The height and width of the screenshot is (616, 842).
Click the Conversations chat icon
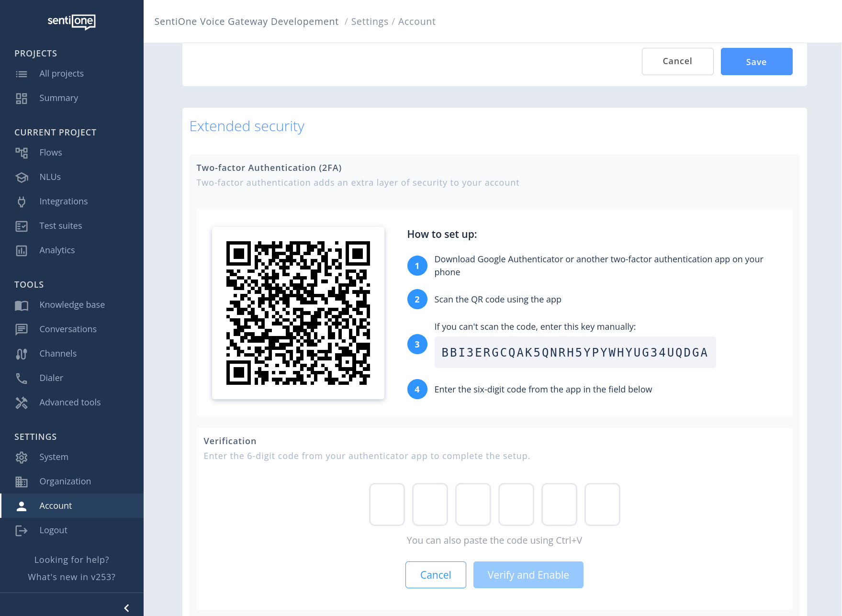[22, 329]
